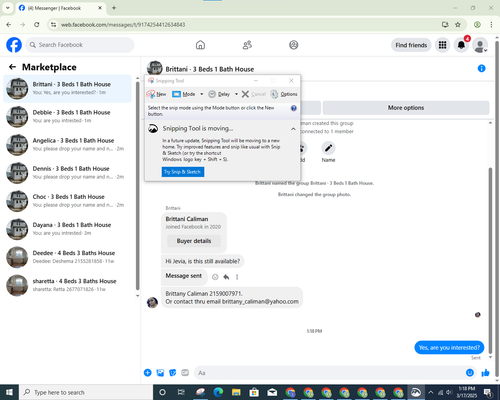Open the Angelica 3 Beds 1 Bath conversation
The height and width of the screenshot is (400, 500).
pyautogui.click(x=67, y=145)
